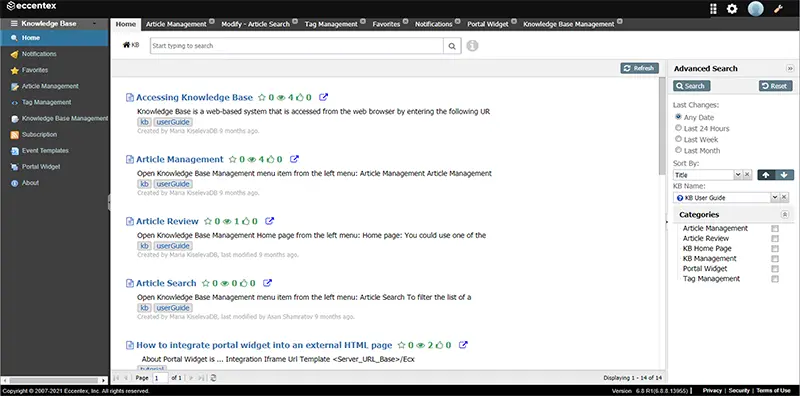Click the KB home breadcrumb icon
The height and width of the screenshot is (396, 800).
click(x=127, y=45)
